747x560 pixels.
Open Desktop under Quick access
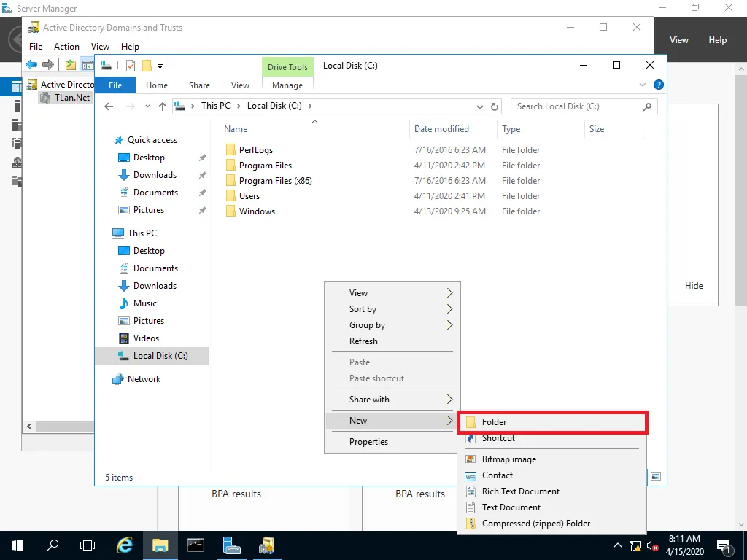[x=149, y=157]
